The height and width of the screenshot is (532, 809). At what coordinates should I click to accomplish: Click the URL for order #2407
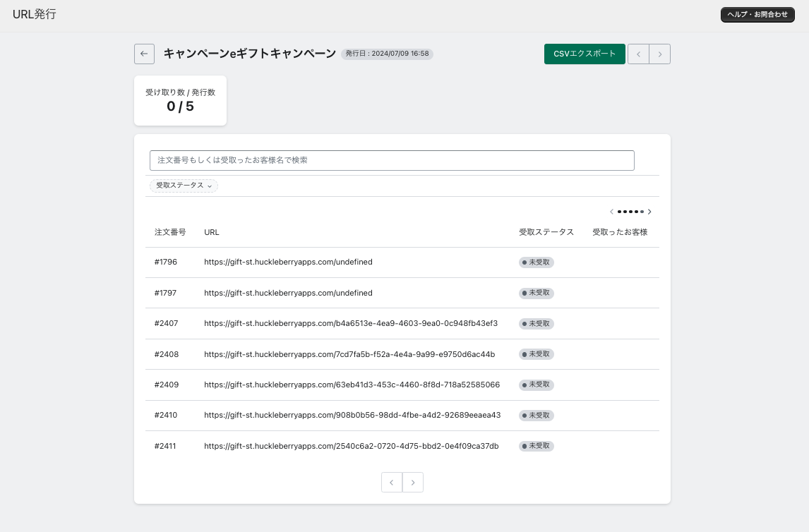(351, 324)
